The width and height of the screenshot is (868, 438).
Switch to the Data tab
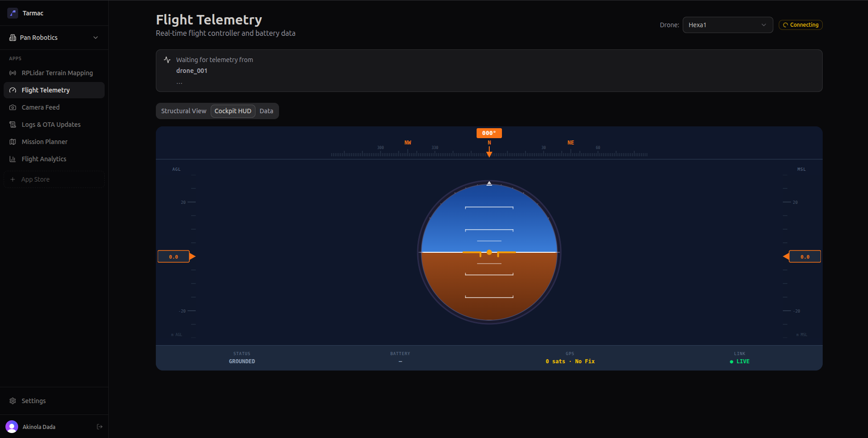tap(266, 111)
